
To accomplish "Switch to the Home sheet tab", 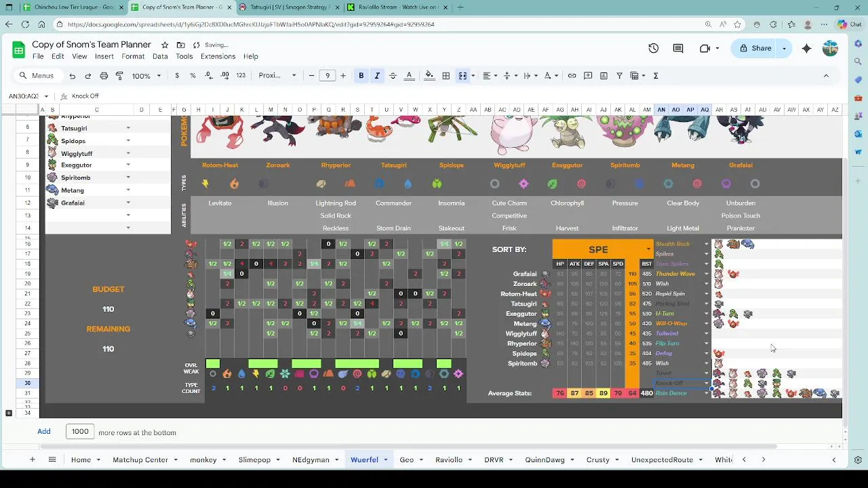I will pos(81,460).
